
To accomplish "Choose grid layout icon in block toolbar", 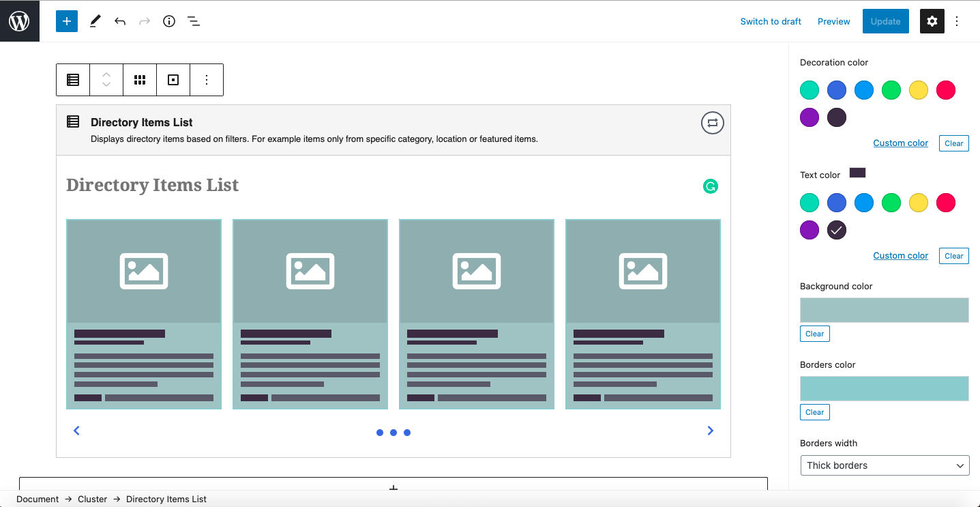I will point(140,80).
